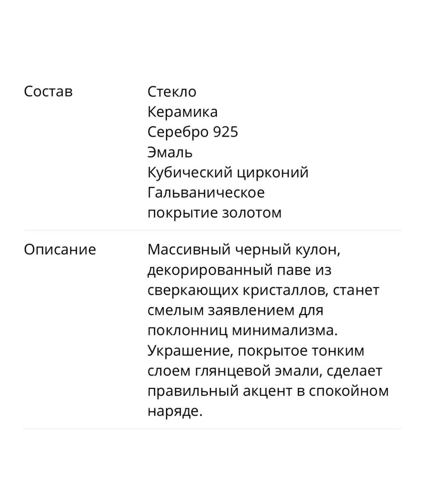Click the Украшение, покрытое тонким line
The image size is (425, 504).
tap(256, 350)
